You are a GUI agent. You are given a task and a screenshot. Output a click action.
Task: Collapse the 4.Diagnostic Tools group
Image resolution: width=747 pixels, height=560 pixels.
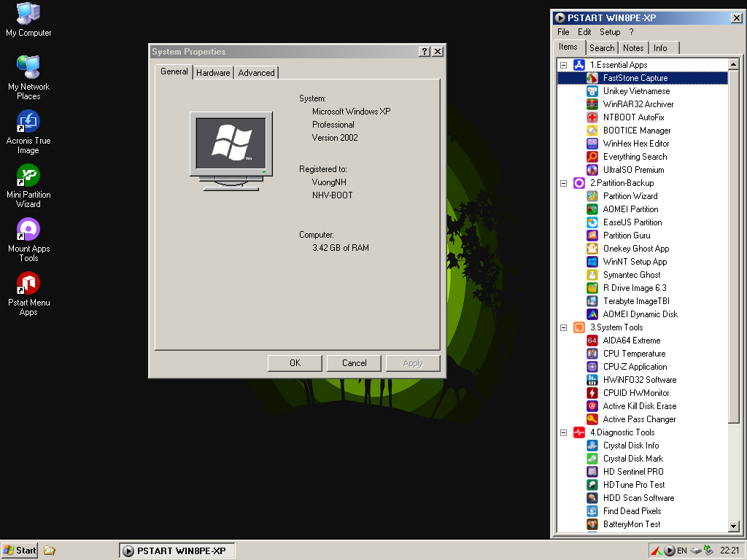(x=564, y=432)
